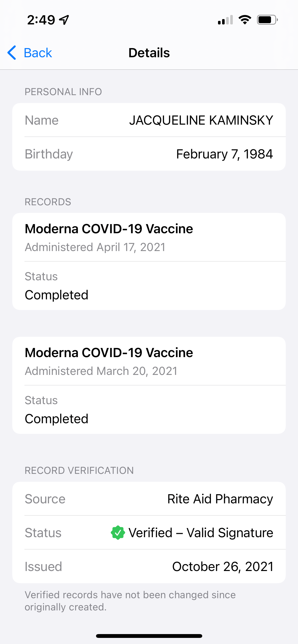Tap Completed status of March vaccine
Image resolution: width=298 pixels, height=644 pixels.
coord(57,419)
